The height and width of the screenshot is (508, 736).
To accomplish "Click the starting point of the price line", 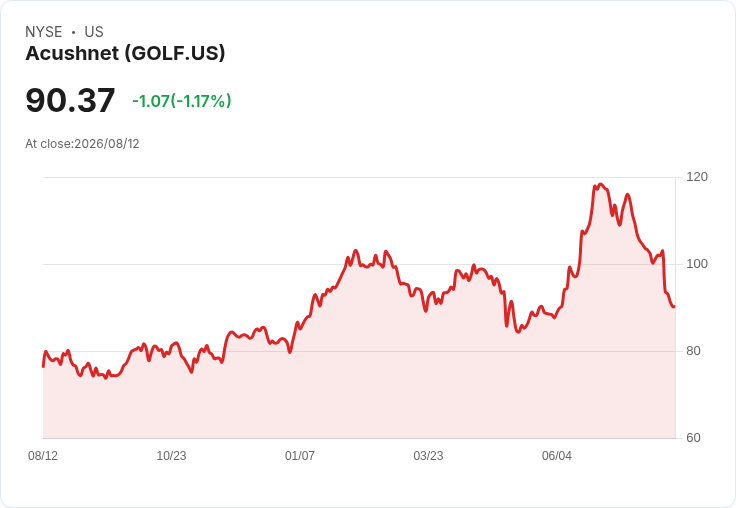I will [43, 366].
